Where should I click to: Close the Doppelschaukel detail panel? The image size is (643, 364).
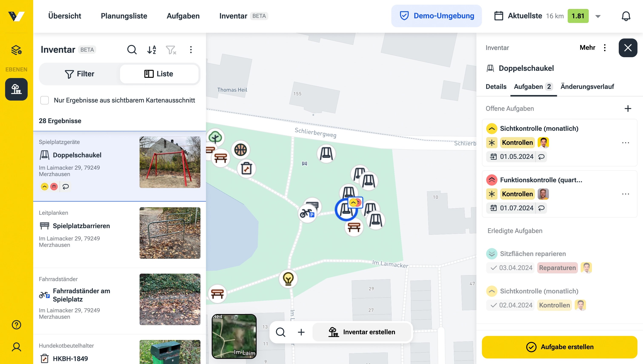tap(628, 47)
